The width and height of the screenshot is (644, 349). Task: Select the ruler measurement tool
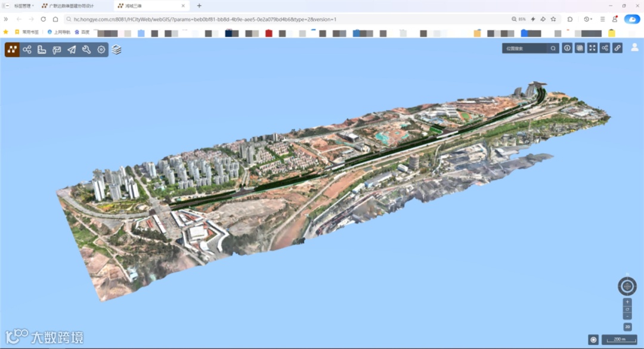(x=42, y=49)
